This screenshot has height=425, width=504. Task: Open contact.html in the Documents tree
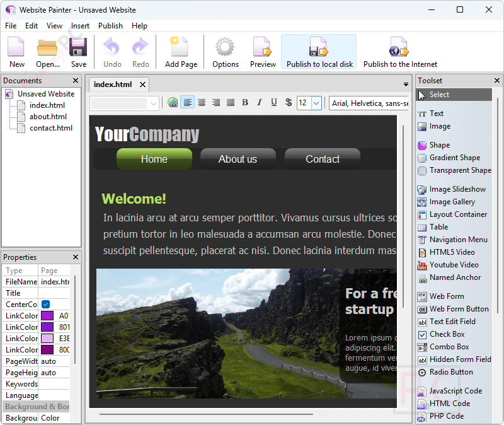click(51, 128)
